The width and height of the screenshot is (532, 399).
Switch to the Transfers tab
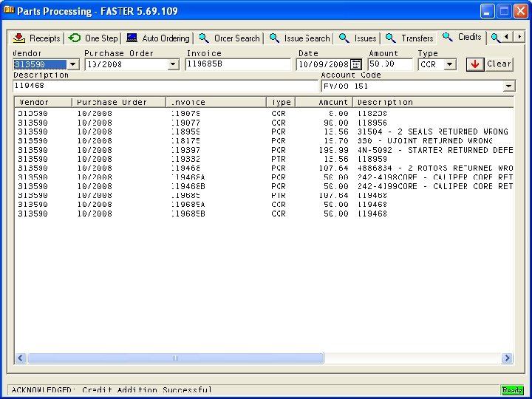click(409, 38)
